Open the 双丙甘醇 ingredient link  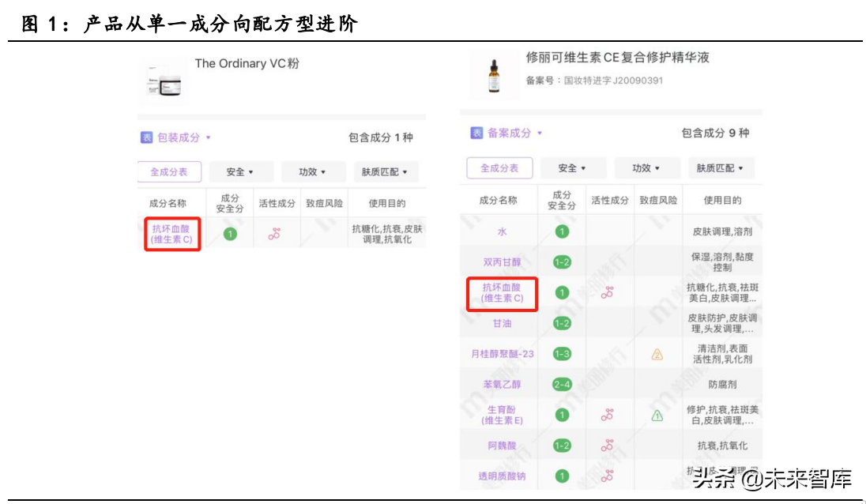pyautogui.click(x=502, y=262)
